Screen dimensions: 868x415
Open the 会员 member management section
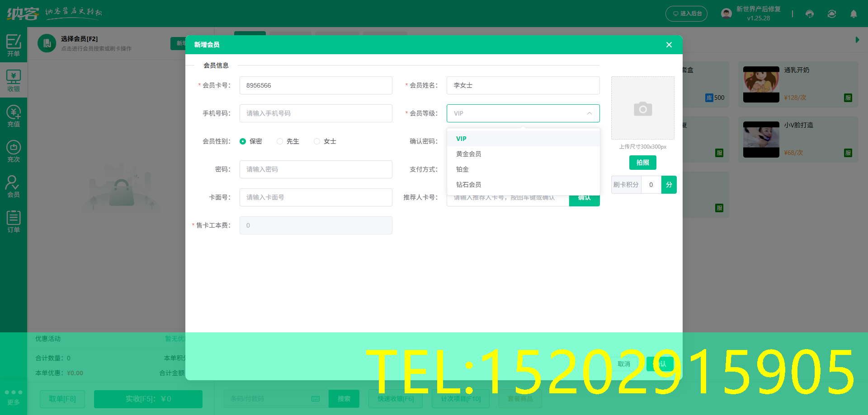[x=14, y=185]
